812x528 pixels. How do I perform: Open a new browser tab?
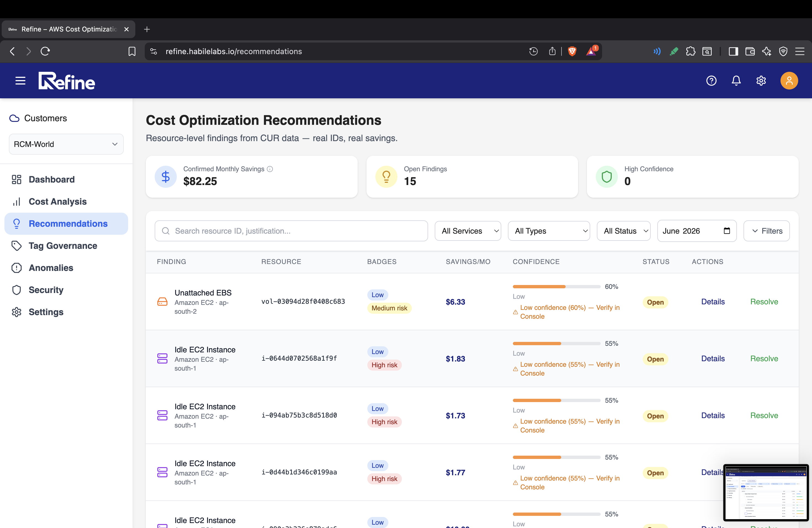147,29
